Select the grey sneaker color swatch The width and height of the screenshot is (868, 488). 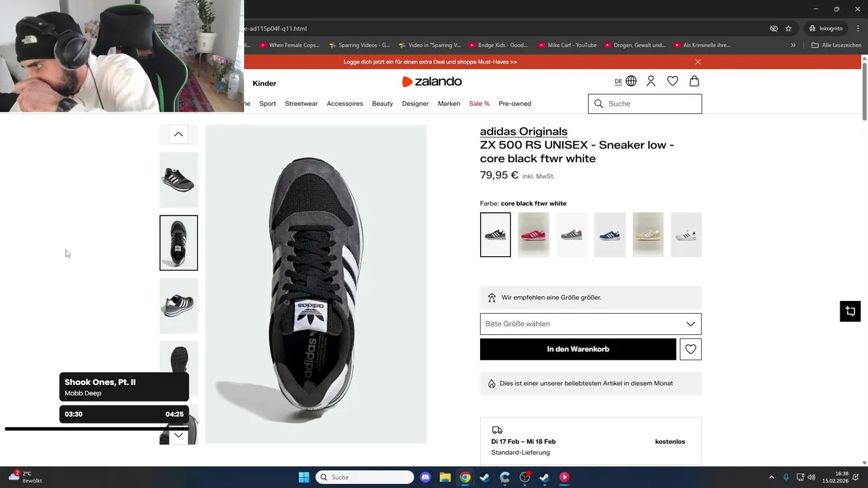click(572, 235)
